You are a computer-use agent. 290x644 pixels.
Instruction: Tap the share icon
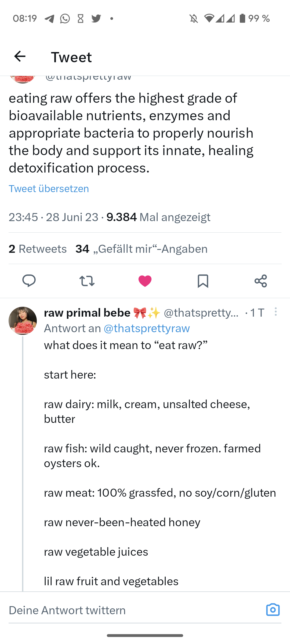[x=260, y=281]
